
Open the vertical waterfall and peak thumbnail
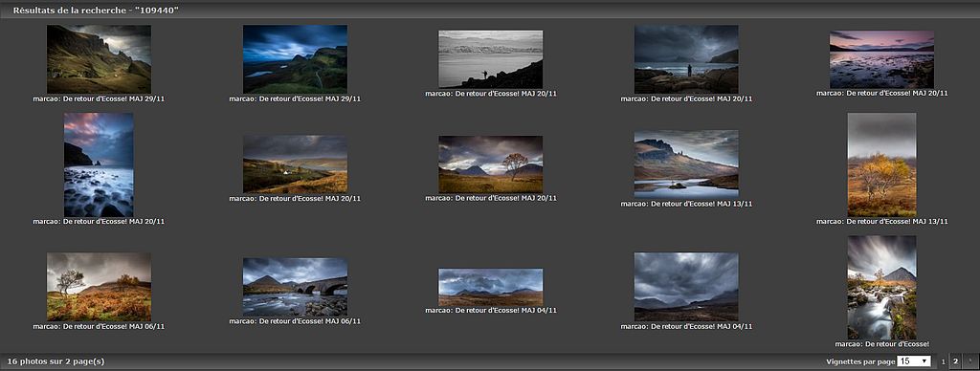pos(881,287)
